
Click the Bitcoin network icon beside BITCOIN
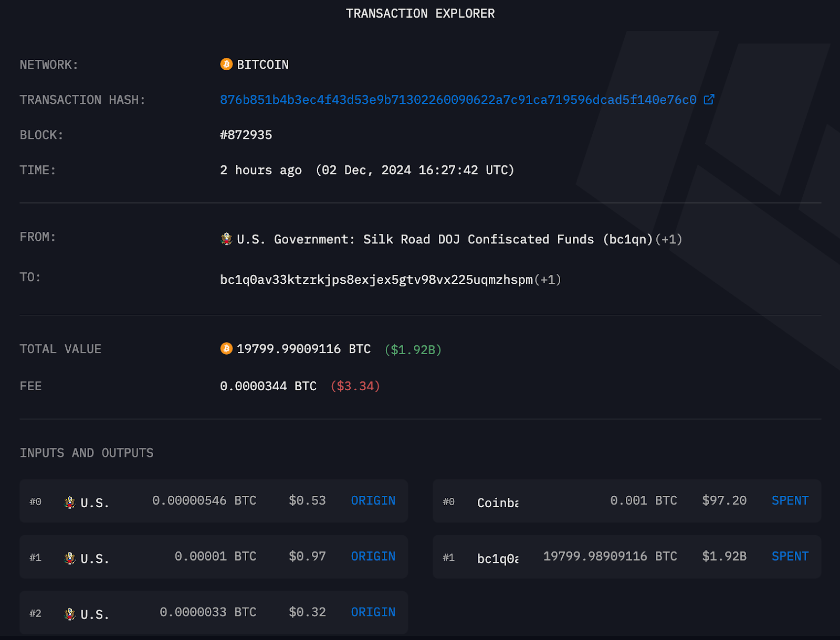[x=226, y=64]
